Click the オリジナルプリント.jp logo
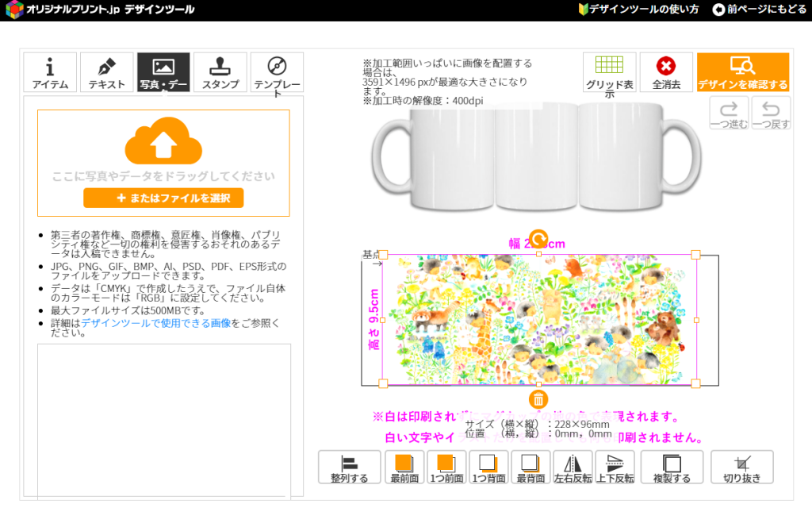812x508 pixels. pos(100,10)
